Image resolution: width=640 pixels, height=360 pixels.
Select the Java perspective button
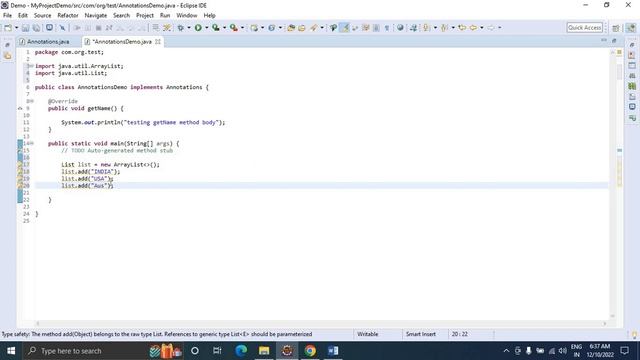point(631,28)
